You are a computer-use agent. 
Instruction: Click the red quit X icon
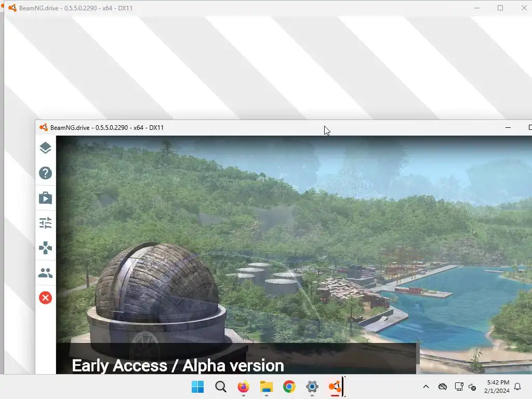coord(45,298)
